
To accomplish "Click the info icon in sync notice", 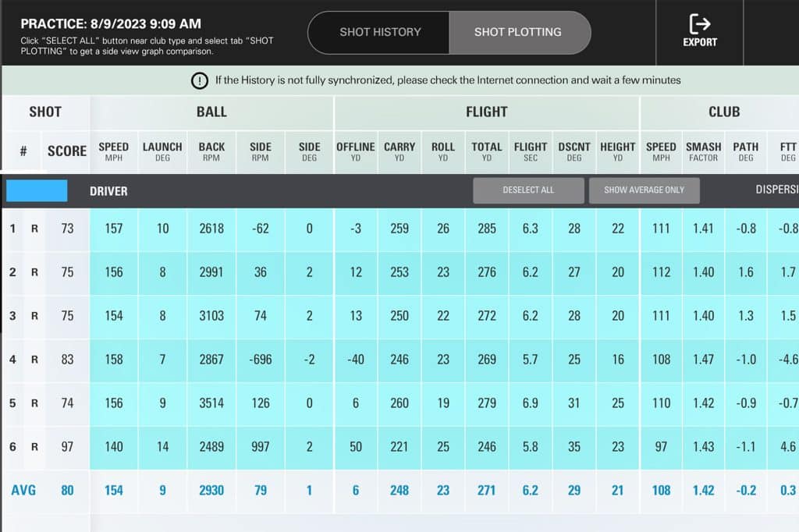I will 201,80.
